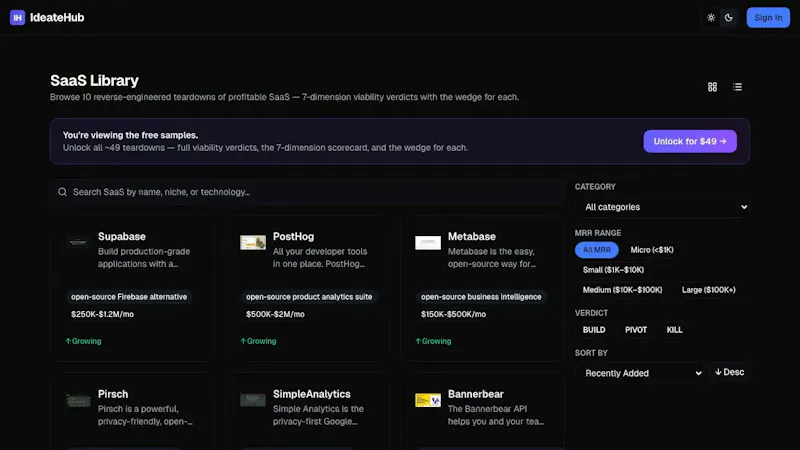
Task: Click the Sign In button
Action: tap(768, 17)
